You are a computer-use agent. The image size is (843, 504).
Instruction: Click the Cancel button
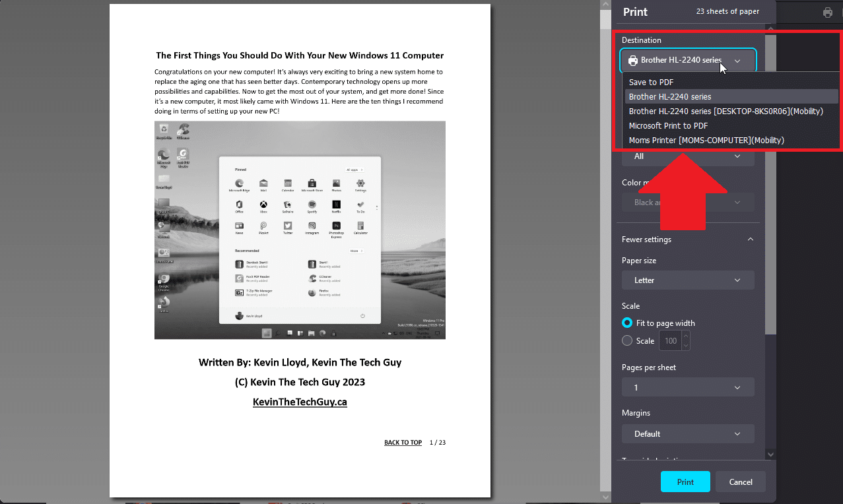pos(740,482)
